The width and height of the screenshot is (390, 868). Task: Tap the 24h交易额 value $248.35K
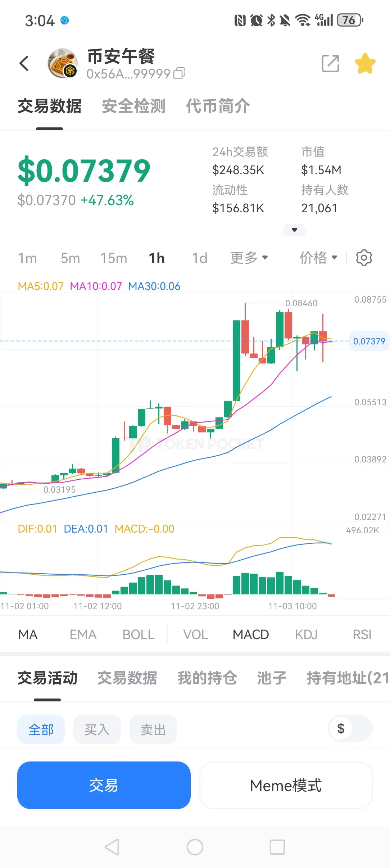[x=238, y=170]
